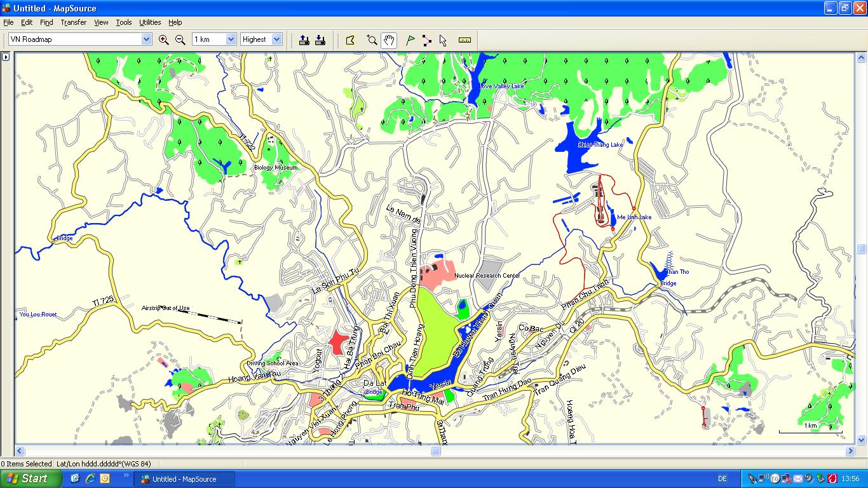
Task: Click the Me Linh Lake label
Action: (x=634, y=217)
